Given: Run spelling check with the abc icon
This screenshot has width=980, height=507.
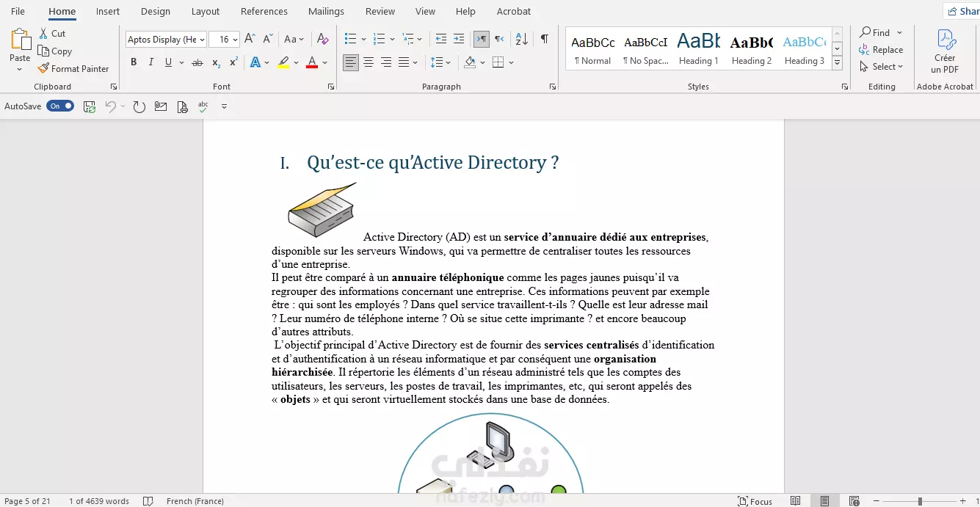Looking at the screenshot, I should point(203,106).
